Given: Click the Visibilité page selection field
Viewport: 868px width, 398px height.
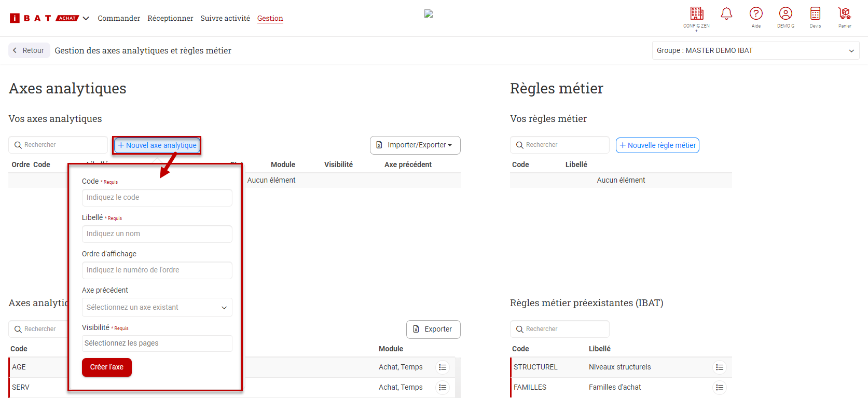Looking at the screenshot, I should [157, 344].
